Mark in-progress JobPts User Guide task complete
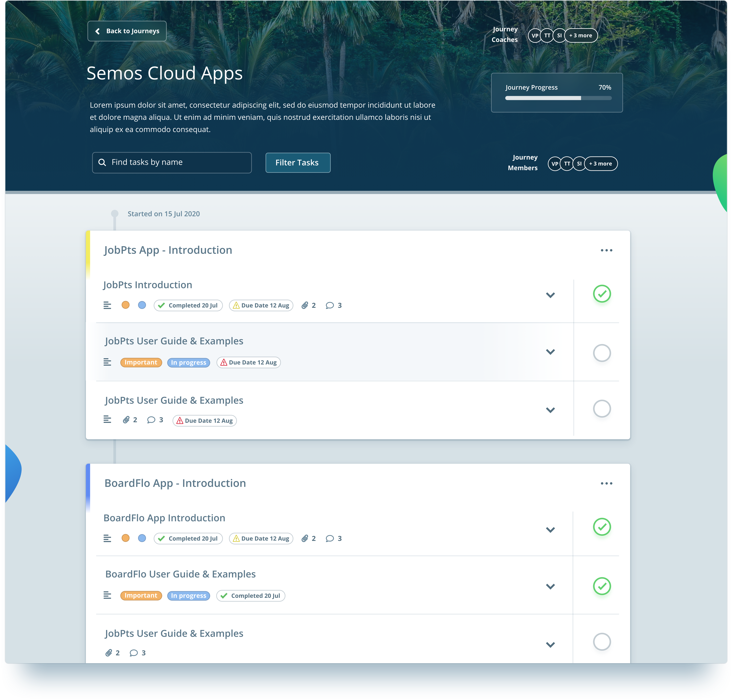 point(602,353)
